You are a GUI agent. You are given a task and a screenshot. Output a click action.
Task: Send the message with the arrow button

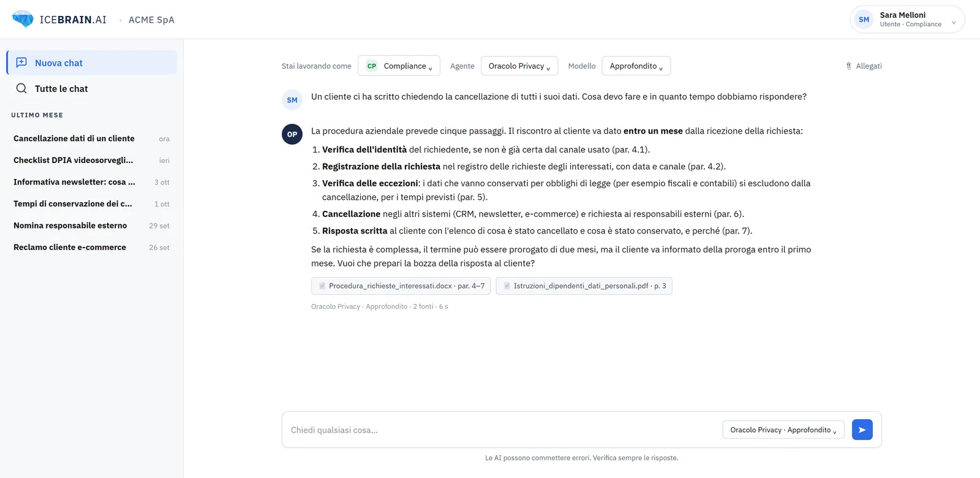862,430
